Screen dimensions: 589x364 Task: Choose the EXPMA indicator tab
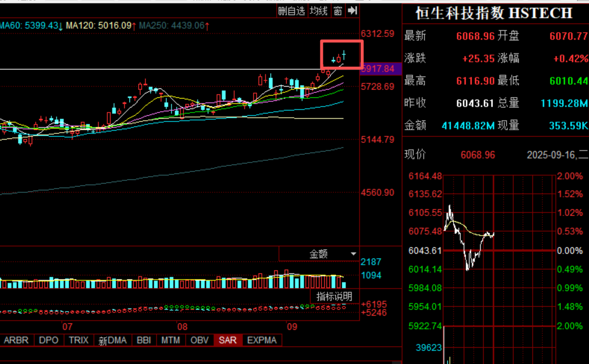pyautogui.click(x=262, y=340)
